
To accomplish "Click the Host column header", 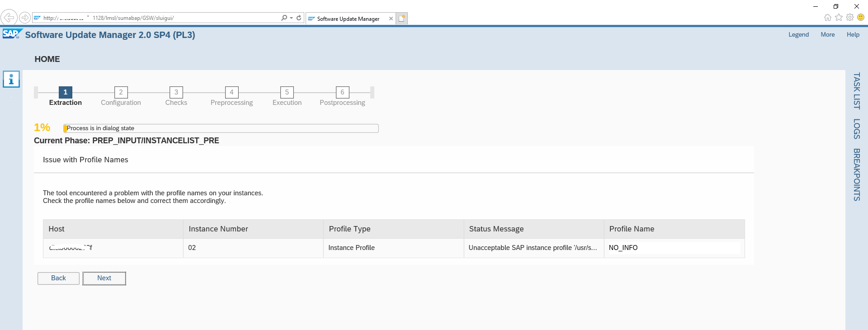I will (113, 229).
